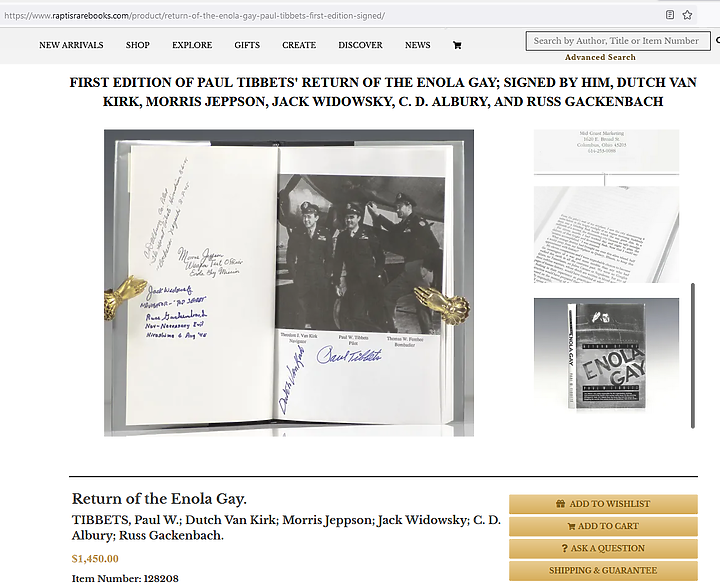
Task: Select the text page thumbnail image
Action: click(x=606, y=234)
